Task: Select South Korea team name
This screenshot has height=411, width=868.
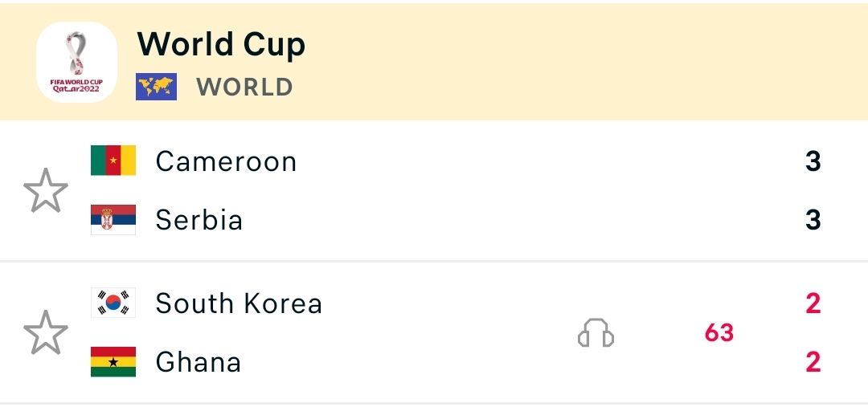Action: coord(239,303)
